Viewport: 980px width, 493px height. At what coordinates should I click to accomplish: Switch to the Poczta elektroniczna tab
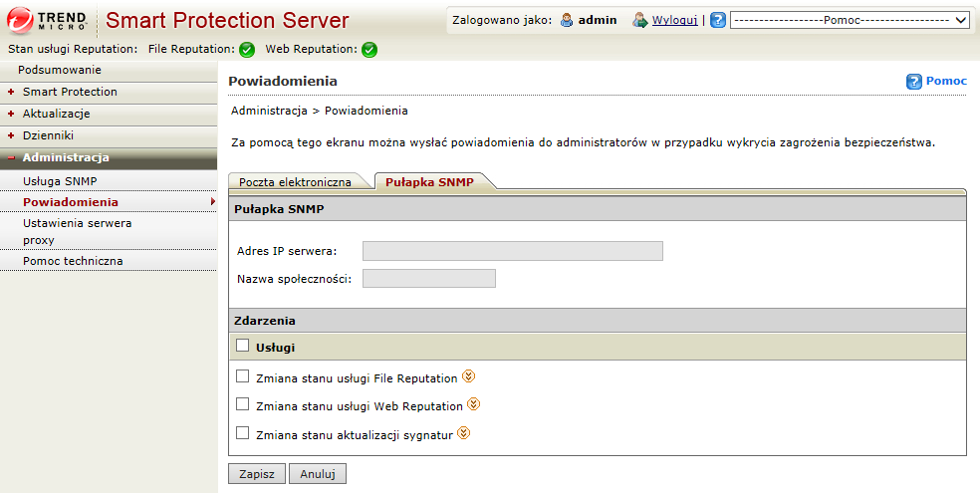(x=295, y=182)
